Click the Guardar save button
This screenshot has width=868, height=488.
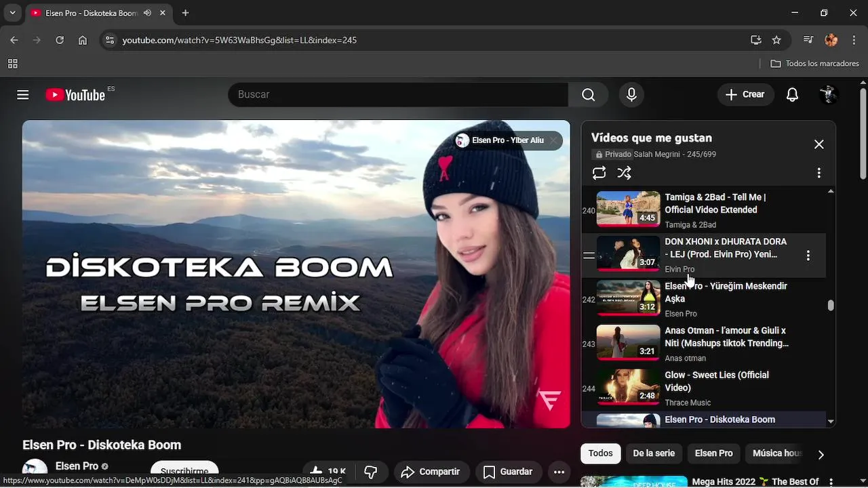507,472
